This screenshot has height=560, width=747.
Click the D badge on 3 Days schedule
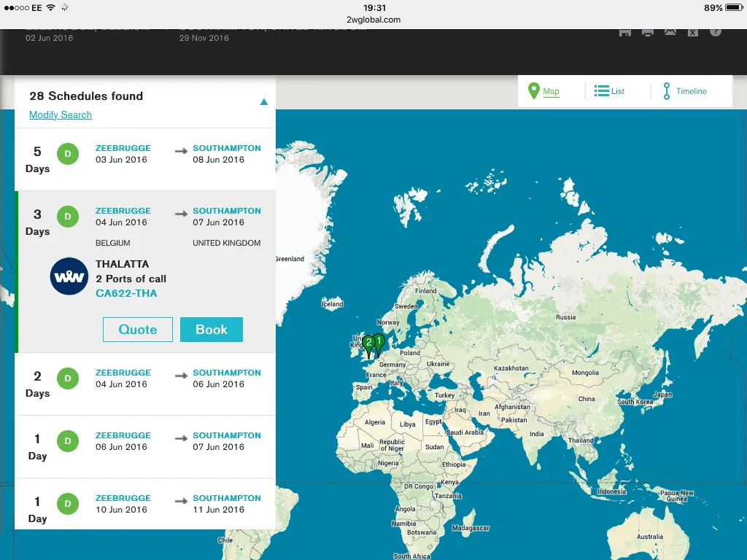pyautogui.click(x=68, y=217)
